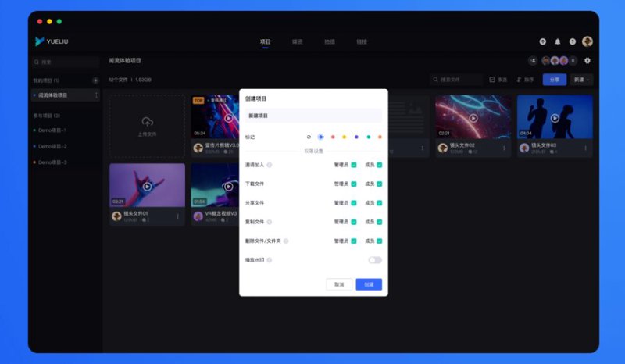Select the no-color tag option

(309, 137)
